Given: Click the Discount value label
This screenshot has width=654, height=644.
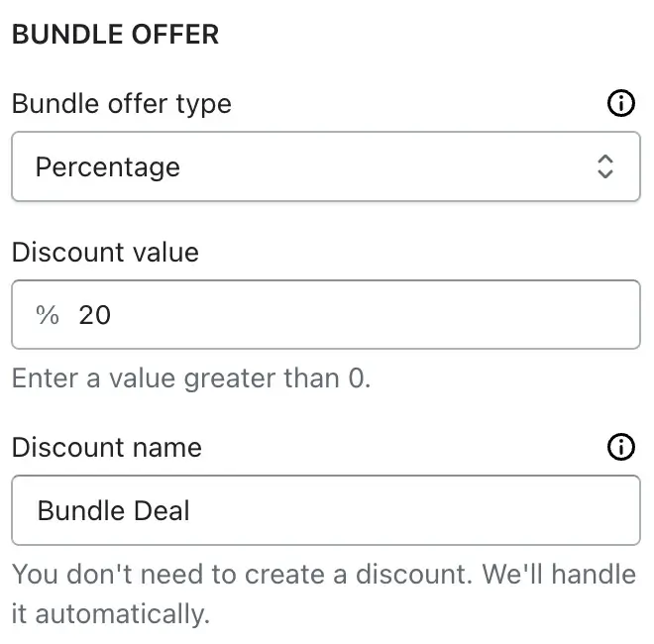Looking at the screenshot, I should point(105,253).
